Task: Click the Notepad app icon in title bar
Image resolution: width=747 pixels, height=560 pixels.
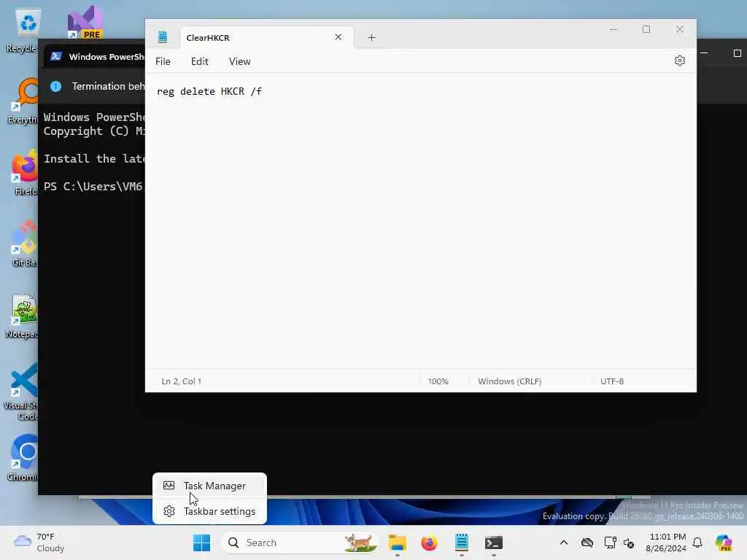Action: [163, 37]
